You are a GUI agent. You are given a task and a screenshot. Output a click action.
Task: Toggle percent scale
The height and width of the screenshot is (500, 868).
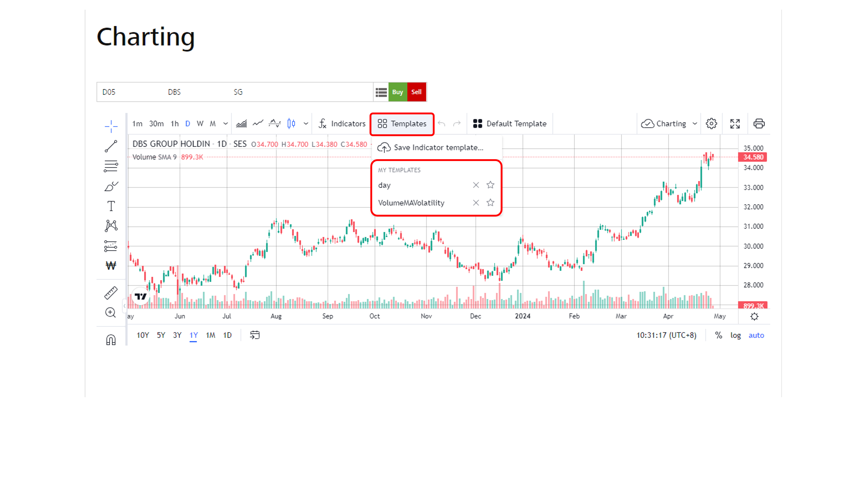719,336
